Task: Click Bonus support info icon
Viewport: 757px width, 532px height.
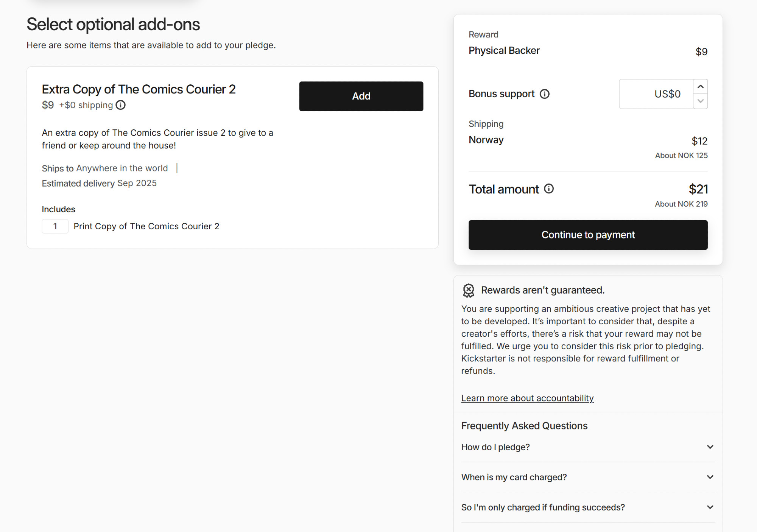Action: (x=544, y=94)
